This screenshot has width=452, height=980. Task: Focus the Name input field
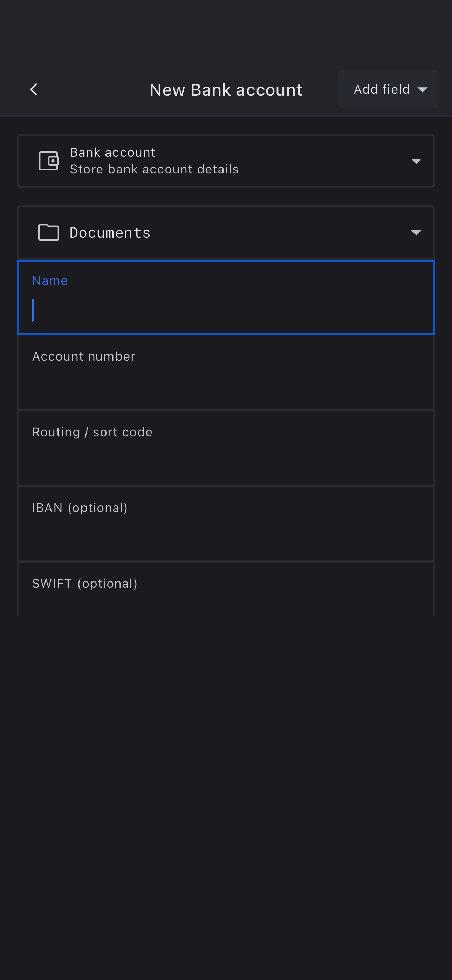[226, 310]
